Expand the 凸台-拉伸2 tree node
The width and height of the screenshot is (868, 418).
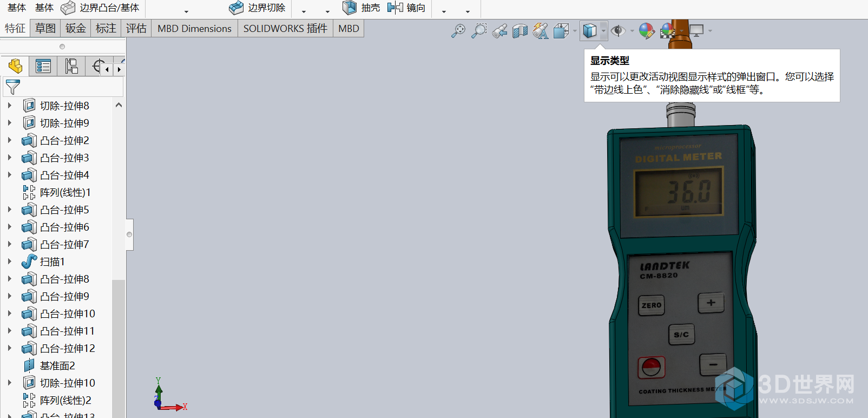(x=10, y=140)
